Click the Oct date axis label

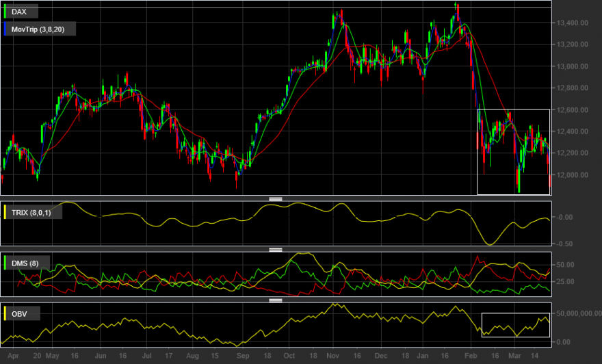(289, 356)
